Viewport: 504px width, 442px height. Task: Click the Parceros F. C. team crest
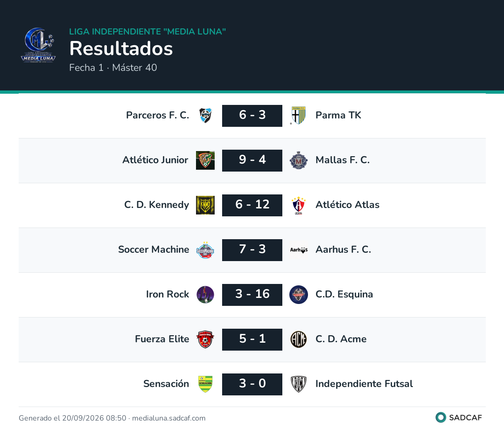point(205,115)
